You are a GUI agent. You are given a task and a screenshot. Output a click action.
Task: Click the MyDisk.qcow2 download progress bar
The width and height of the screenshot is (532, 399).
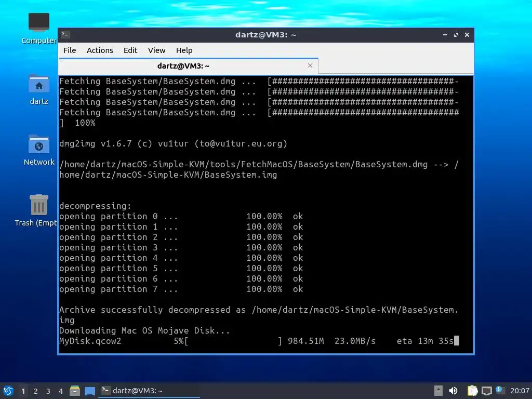(233, 341)
